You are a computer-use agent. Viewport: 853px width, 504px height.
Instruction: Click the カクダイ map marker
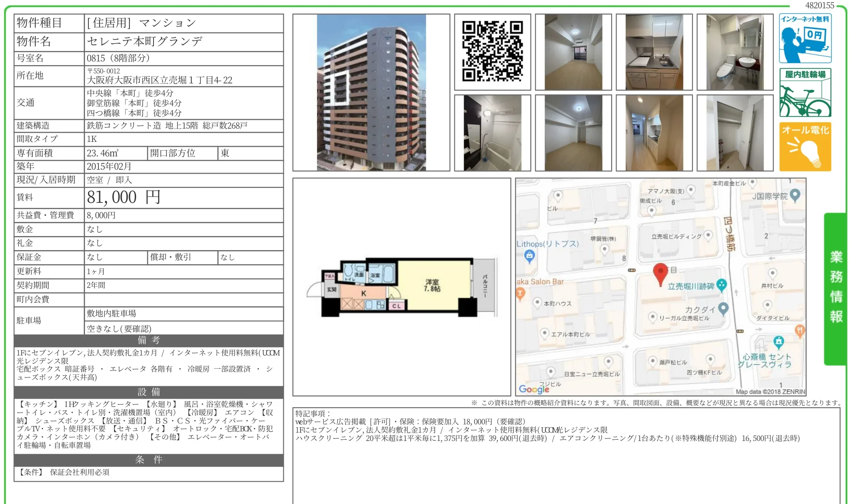tap(724, 309)
